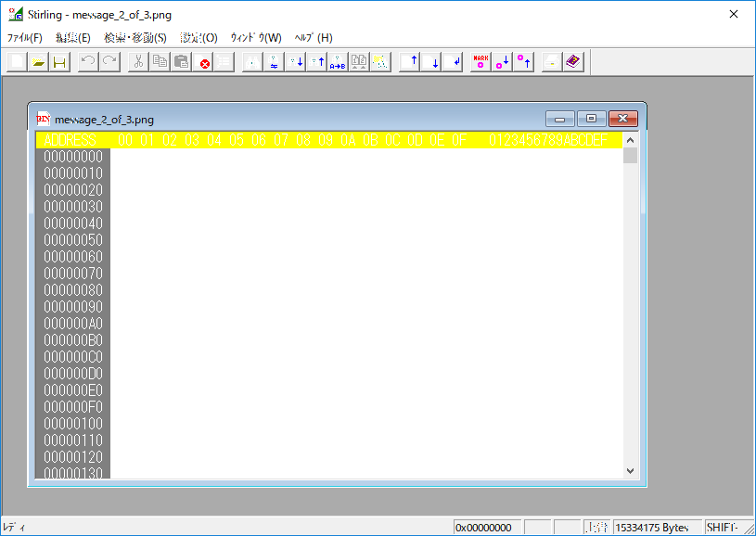
Task: Click the ADDRESS column header
Action: coord(70,140)
